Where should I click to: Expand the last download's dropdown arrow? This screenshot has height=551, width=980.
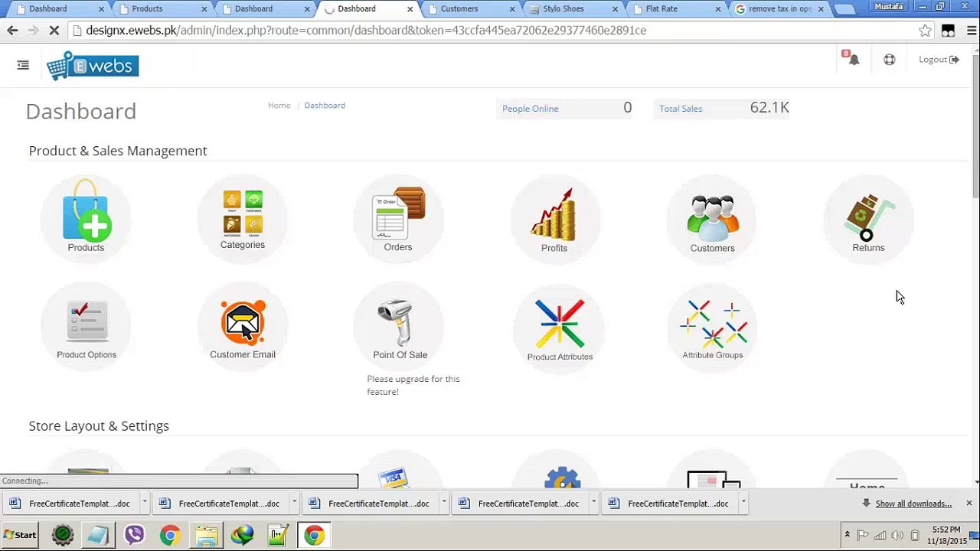pyautogui.click(x=743, y=504)
